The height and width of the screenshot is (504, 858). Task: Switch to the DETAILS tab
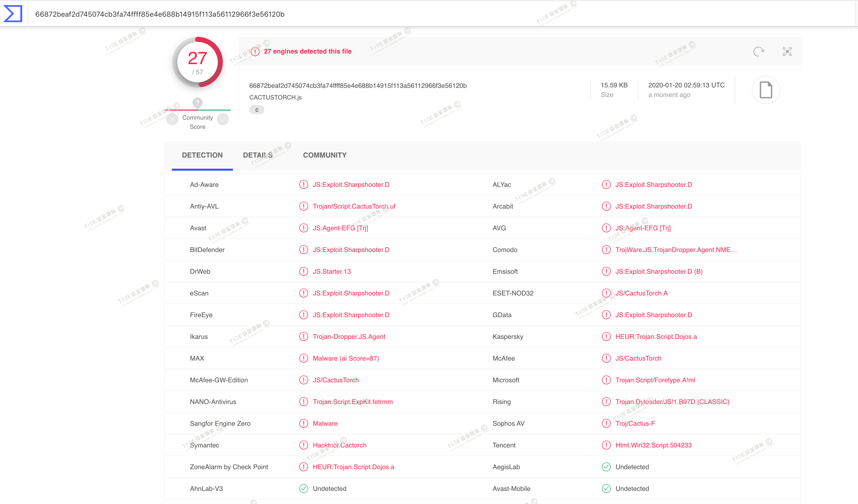pos(258,155)
